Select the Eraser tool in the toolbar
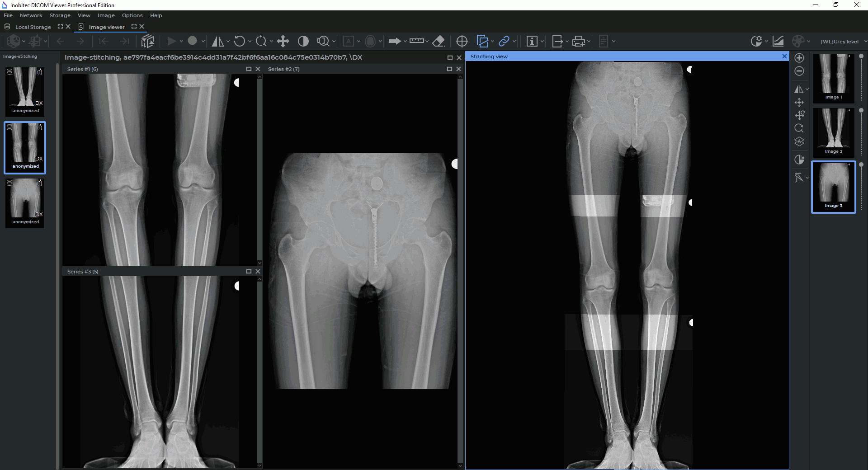 coord(439,42)
